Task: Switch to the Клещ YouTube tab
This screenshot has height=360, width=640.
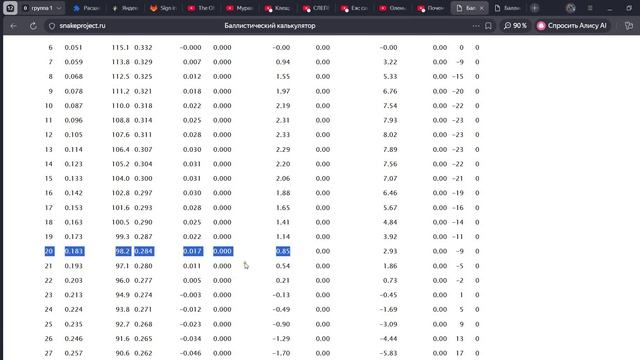Action: click(278, 8)
